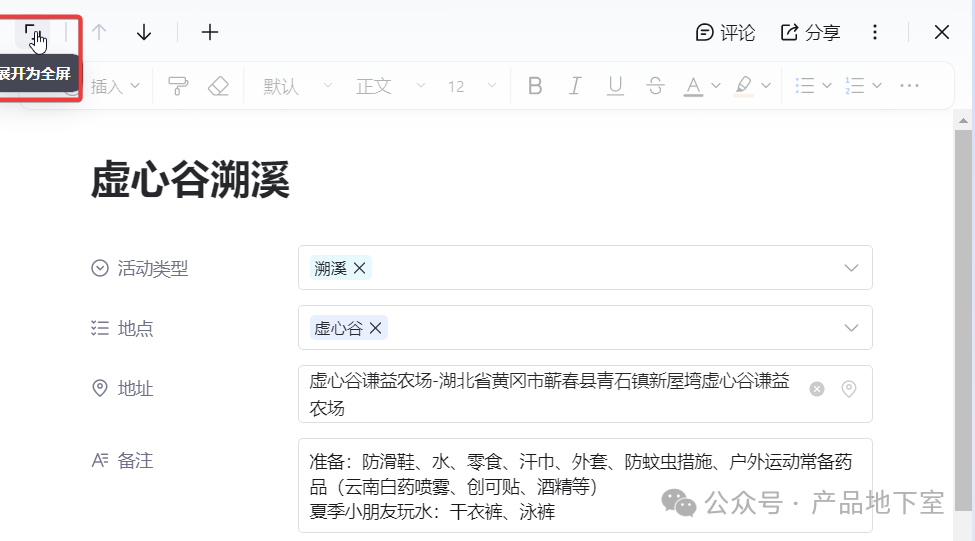Click the 分享 share button
Viewport: 975px width, 541px height.
[810, 32]
